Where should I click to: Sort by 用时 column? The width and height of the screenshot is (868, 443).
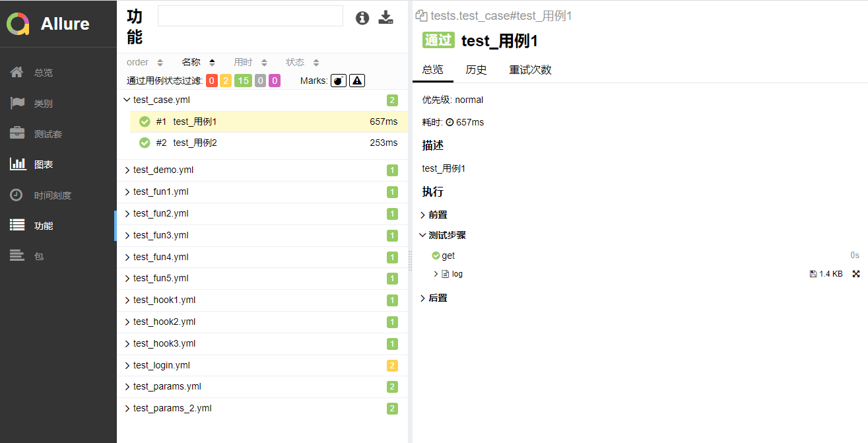coord(251,62)
